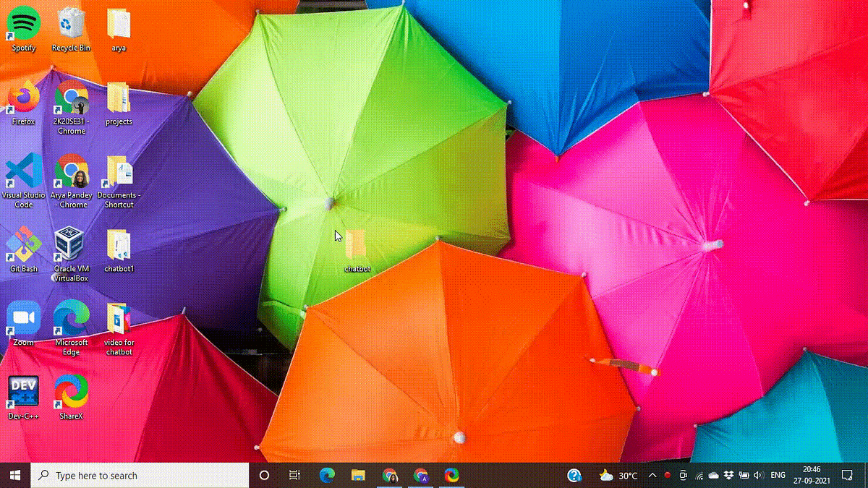Screen dimensions: 868x488
Task: Open File Explorer from the taskbar
Action: click(358, 476)
